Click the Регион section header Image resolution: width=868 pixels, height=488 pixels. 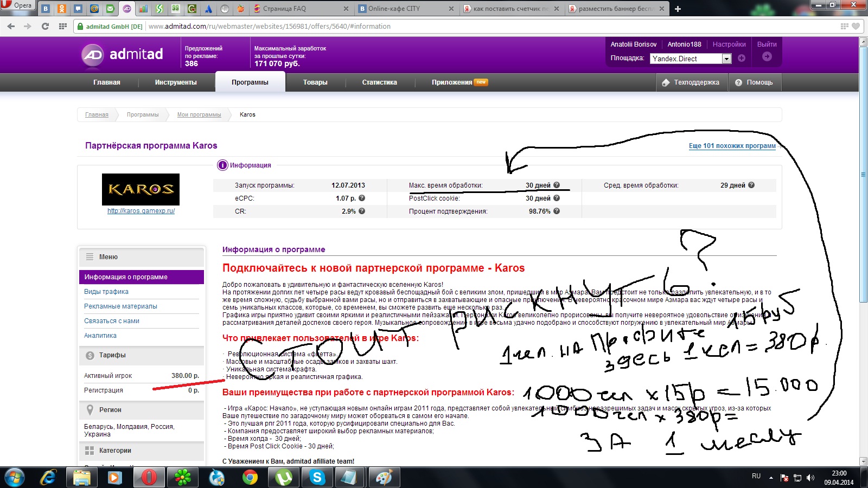tap(142, 410)
